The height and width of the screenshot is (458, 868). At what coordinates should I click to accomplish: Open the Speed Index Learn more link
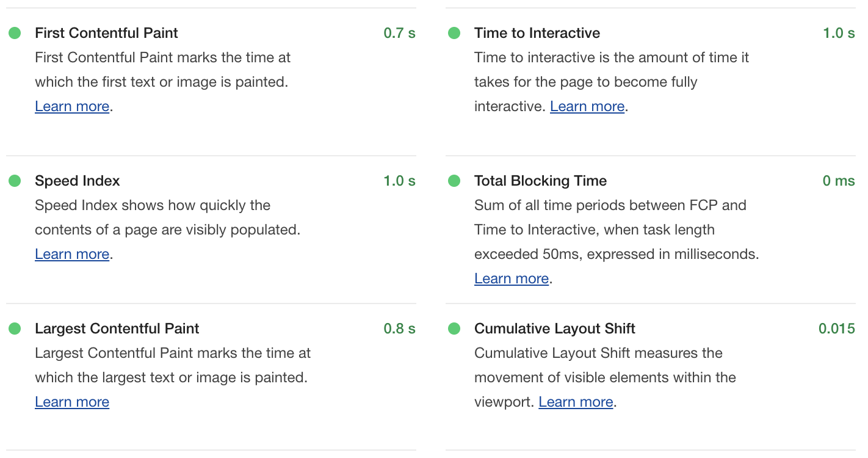(x=72, y=254)
